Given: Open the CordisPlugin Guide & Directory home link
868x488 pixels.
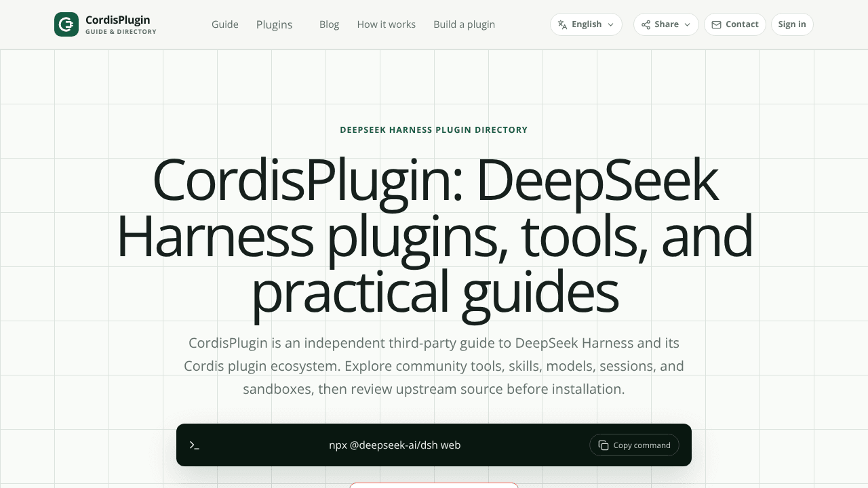Looking at the screenshot, I should pos(105,24).
